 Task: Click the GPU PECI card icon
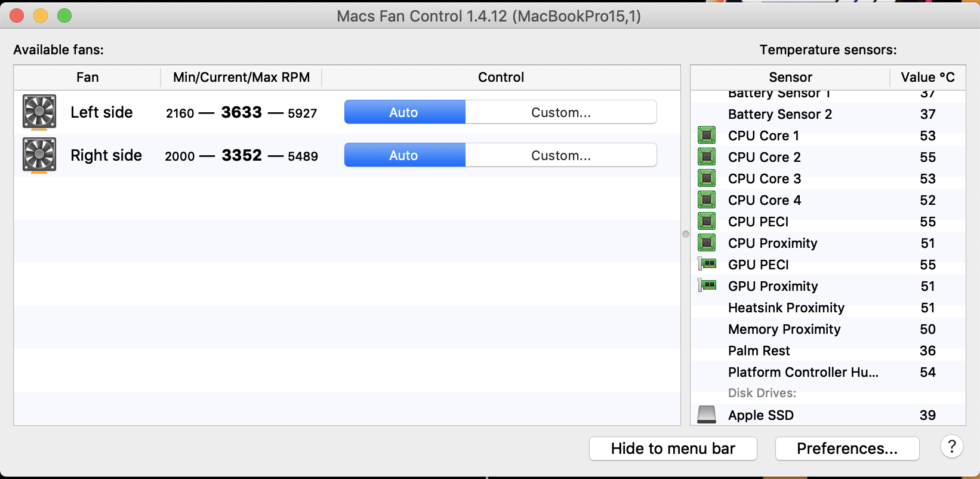click(x=707, y=264)
